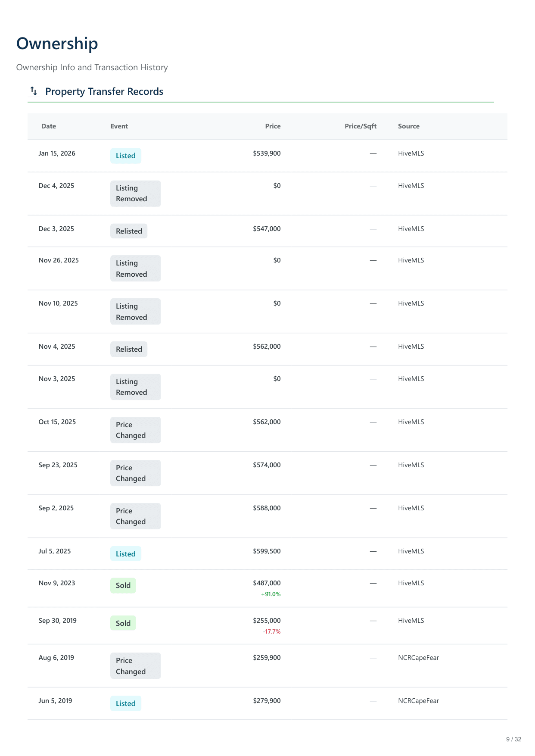Click the $599,500 listing price
535x756 pixels.
pyautogui.click(x=267, y=551)
